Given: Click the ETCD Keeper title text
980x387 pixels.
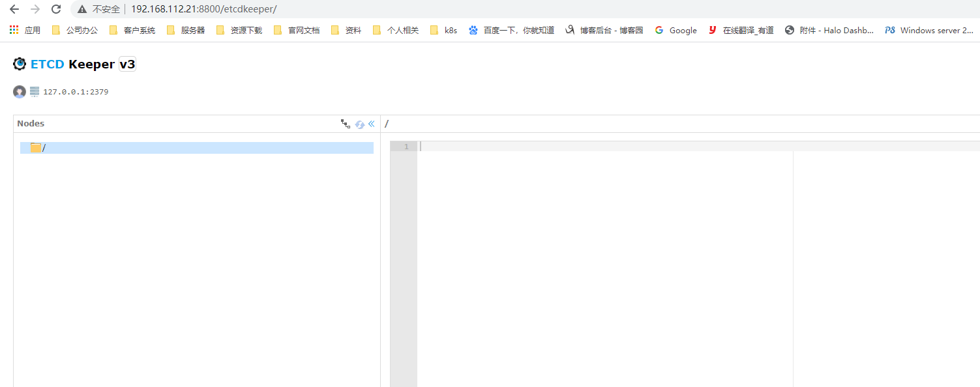Looking at the screenshot, I should pyautogui.click(x=73, y=64).
